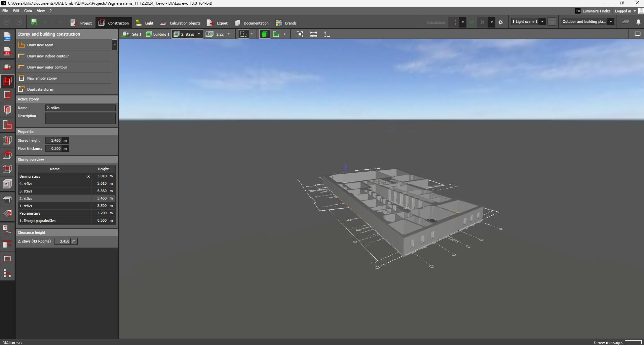Screen dimensions: 644x345
Task: Toggle the green floor plan view
Action: [x=276, y=34]
